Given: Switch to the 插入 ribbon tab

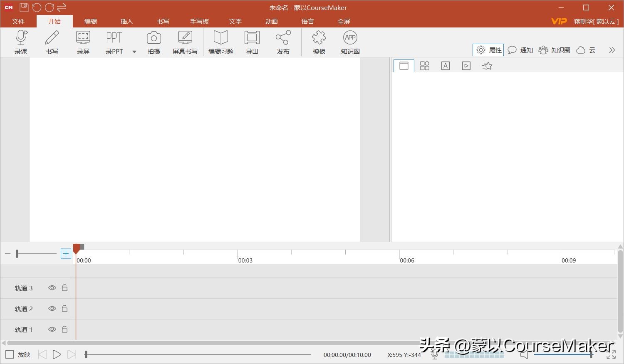Looking at the screenshot, I should [x=127, y=21].
